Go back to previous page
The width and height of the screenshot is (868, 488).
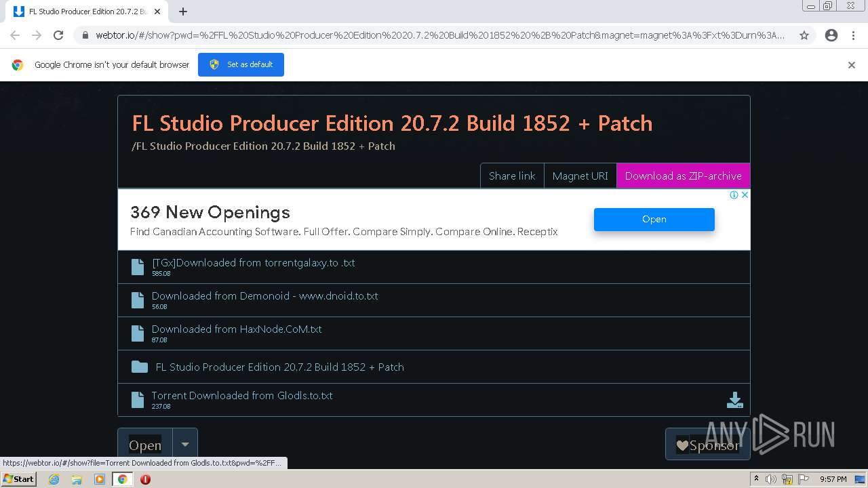(15, 35)
